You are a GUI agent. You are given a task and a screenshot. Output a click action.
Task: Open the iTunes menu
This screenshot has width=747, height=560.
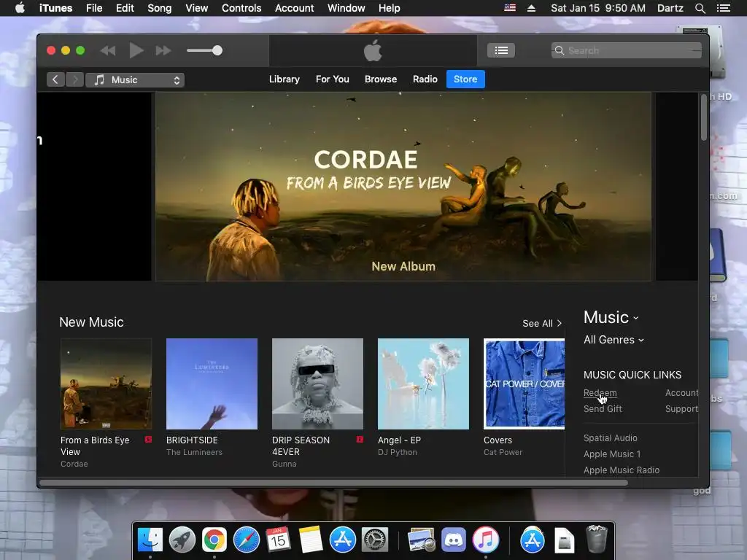tap(55, 8)
